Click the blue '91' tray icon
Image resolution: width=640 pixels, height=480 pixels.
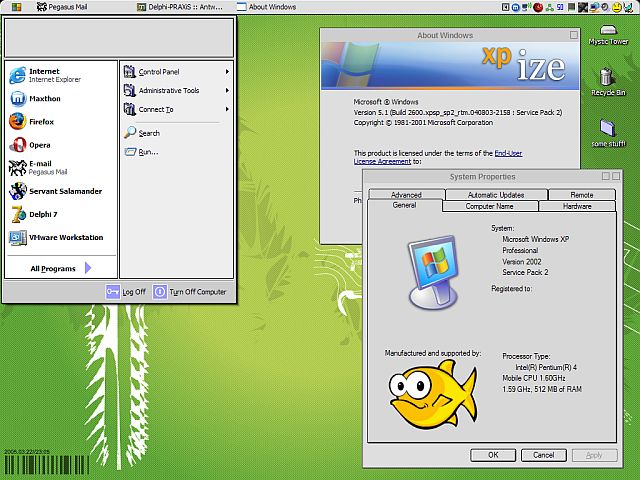560,7
